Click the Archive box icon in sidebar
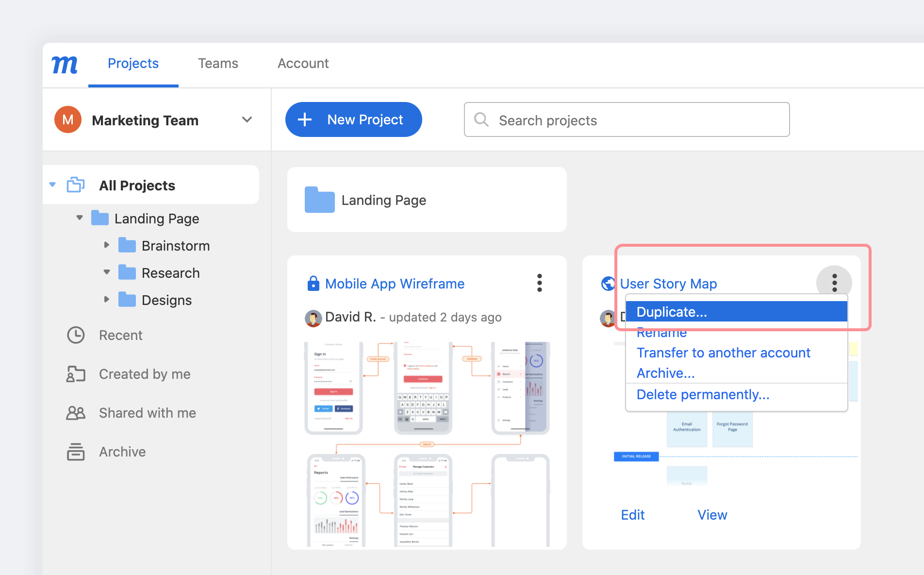The height and width of the screenshot is (575, 924). 76,452
